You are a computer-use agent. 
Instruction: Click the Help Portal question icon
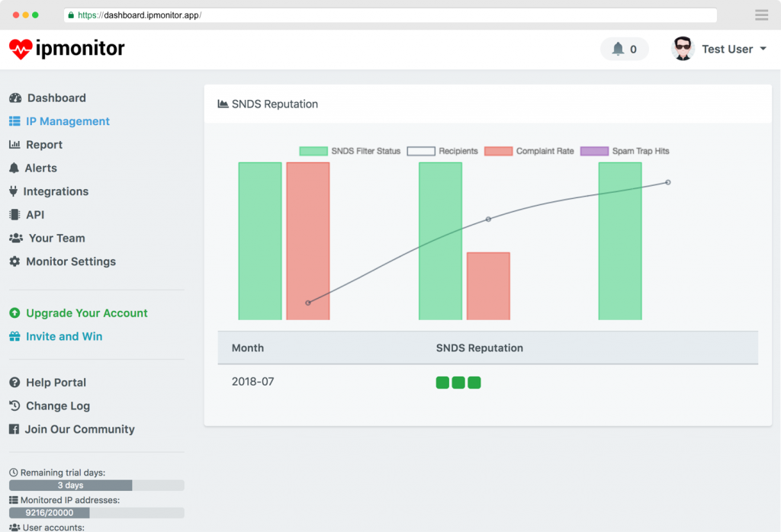click(14, 382)
